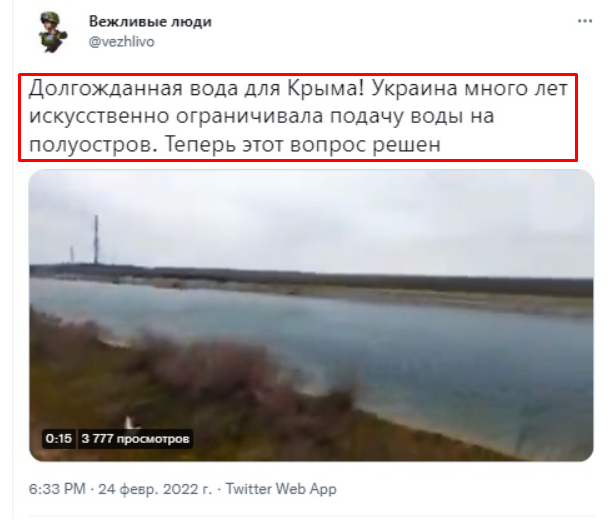Open the Вежливые люди profile avatar
Screen dimensions: 615x524
pos(53,32)
